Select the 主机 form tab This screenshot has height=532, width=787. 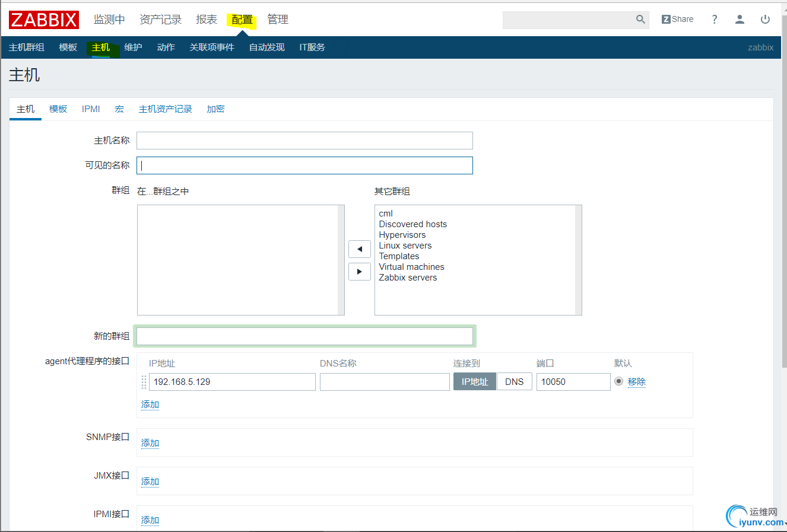pos(26,109)
